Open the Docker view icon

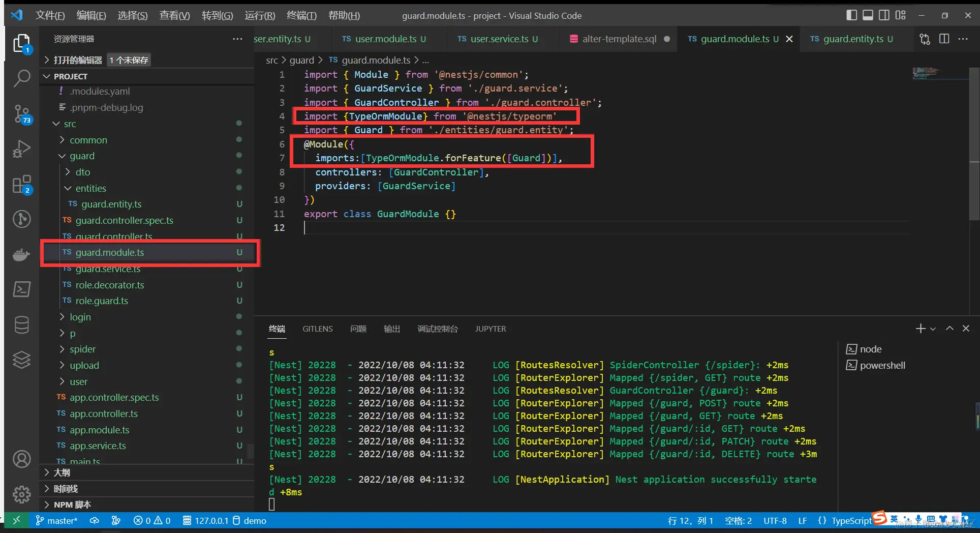click(x=22, y=254)
